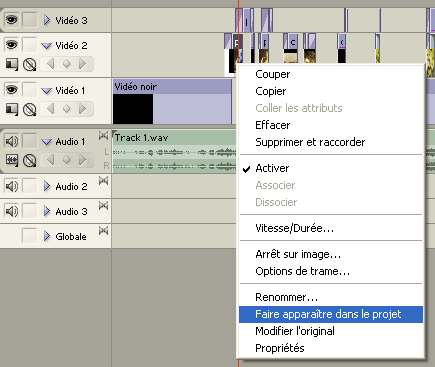Click the Audio 1 waveform display style icon
Image resolution: width=435 pixels, height=367 pixels.
click(12, 160)
